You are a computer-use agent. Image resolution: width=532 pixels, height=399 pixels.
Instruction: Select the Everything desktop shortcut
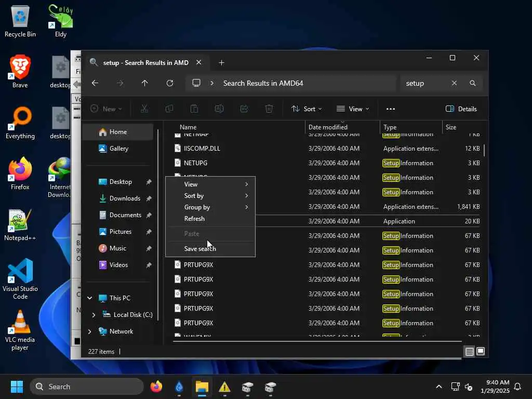[x=20, y=123]
